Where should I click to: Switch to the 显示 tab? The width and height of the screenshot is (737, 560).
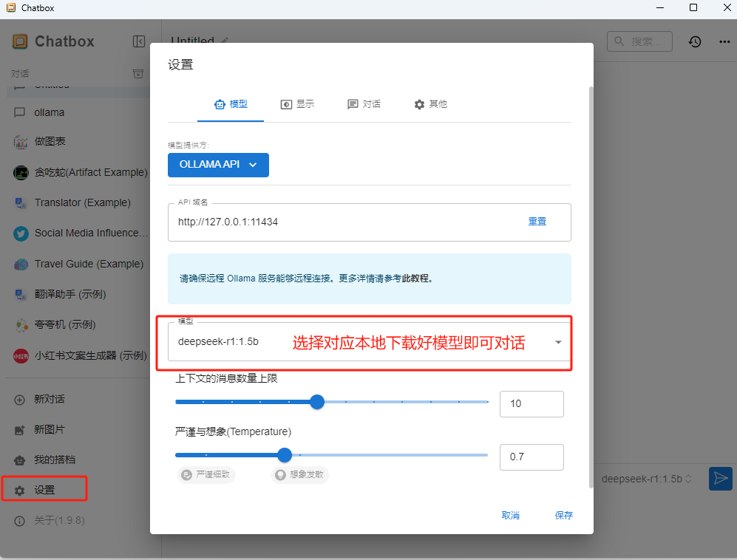tap(297, 104)
